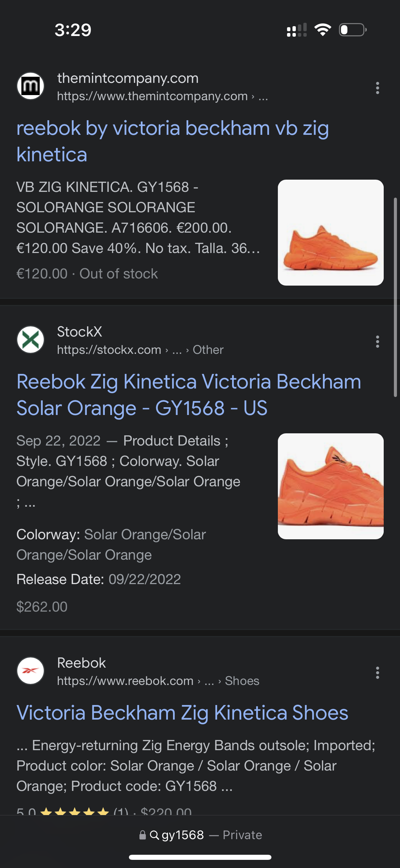This screenshot has width=400, height=868.
Task: Tap the home indicator bar at bottom
Action: coord(200,857)
